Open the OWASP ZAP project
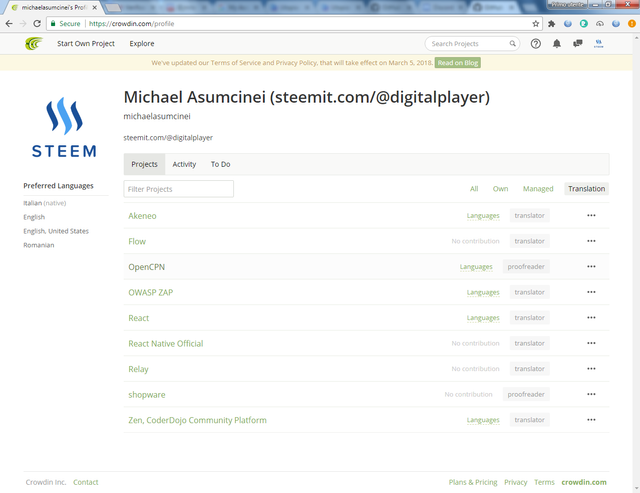This screenshot has width=640, height=493. pos(151,293)
